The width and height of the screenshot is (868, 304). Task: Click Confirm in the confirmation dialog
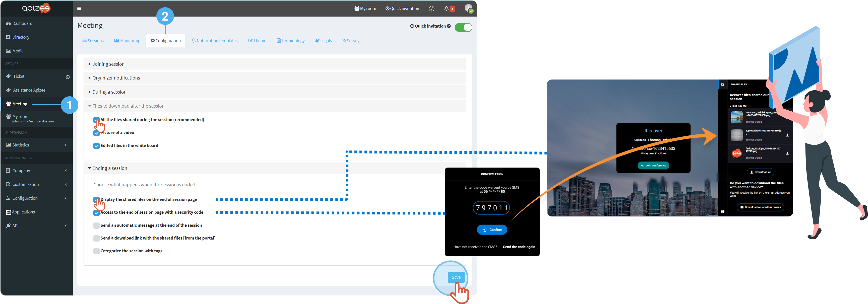coord(492,230)
